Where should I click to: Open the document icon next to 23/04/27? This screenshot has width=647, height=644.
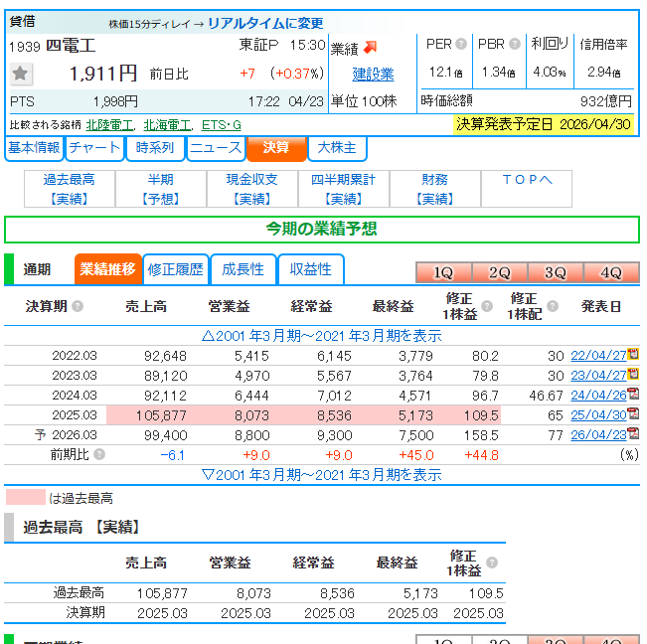(x=633, y=374)
